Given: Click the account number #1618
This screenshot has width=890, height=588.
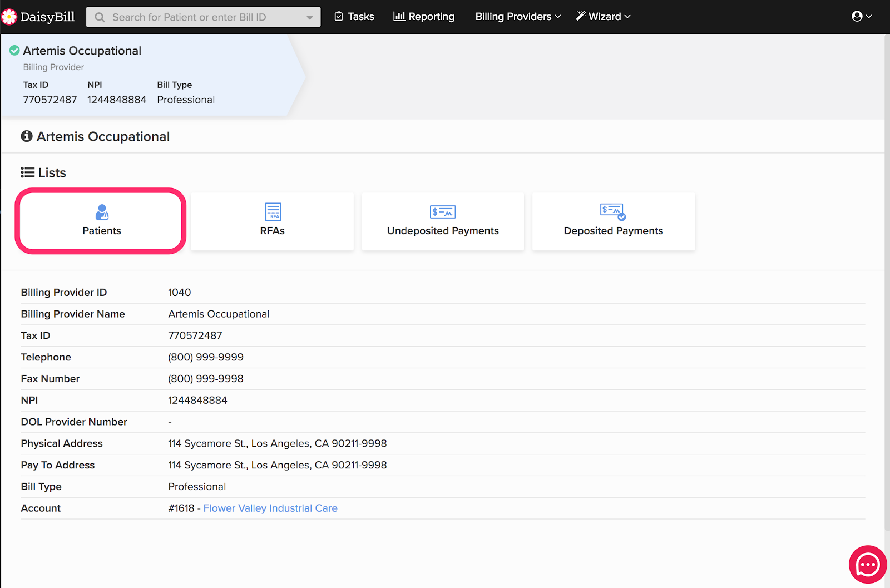Looking at the screenshot, I should [x=181, y=508].
